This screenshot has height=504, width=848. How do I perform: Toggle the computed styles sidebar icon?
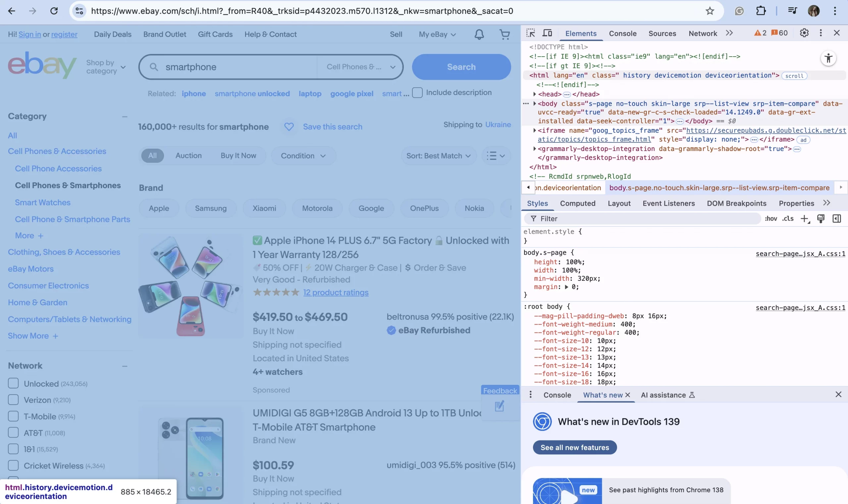tap(836, 219)
